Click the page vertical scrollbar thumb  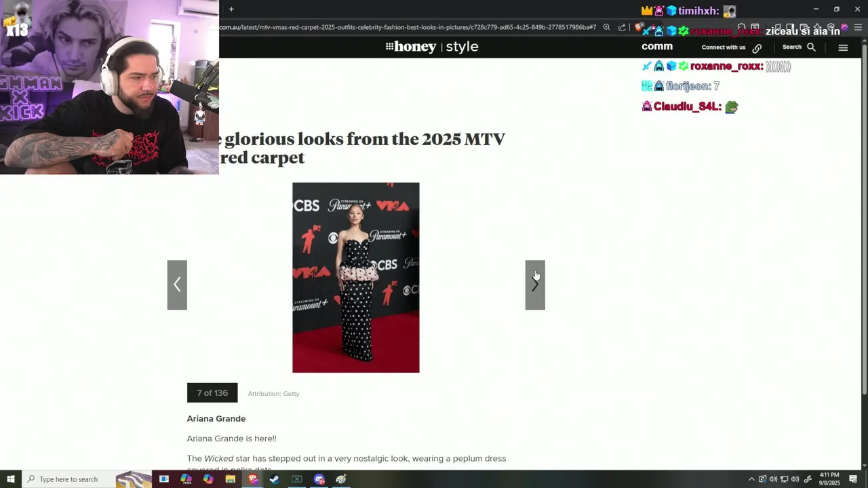[864, 218]
